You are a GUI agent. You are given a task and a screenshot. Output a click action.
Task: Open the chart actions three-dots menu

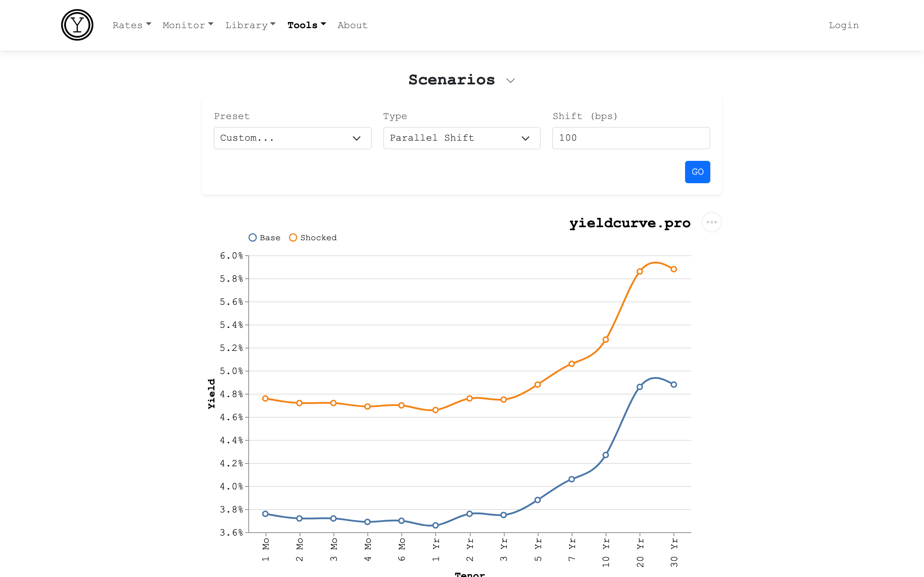click(x=711, y=222)
